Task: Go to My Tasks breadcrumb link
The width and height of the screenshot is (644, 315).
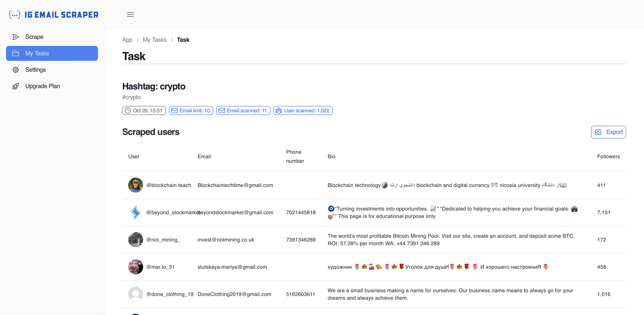Action: click(154, 40)
